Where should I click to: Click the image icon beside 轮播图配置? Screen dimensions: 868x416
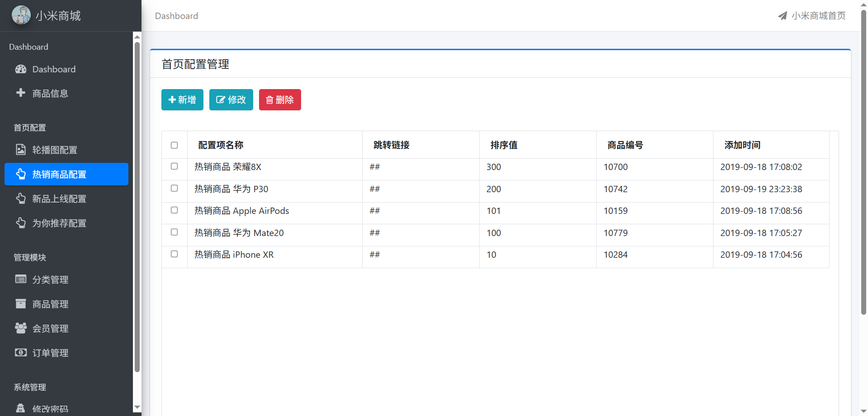click(x=21, y=150)
